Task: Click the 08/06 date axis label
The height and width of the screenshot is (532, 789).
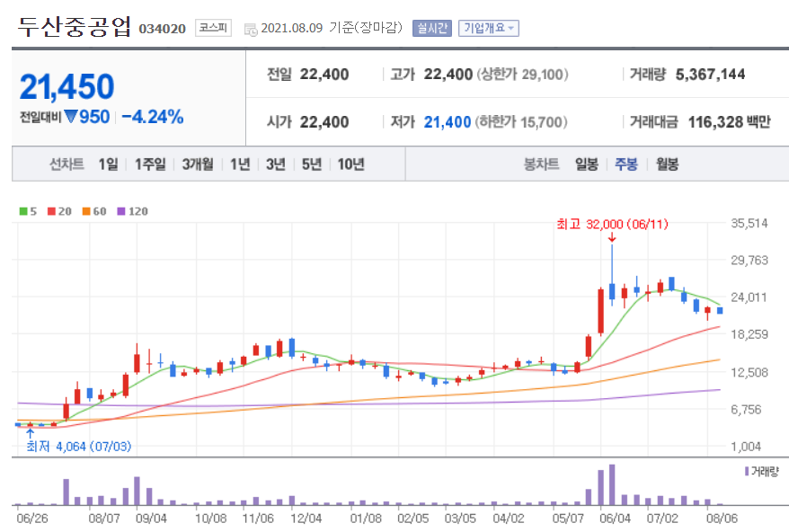Action: coord(722,518)
